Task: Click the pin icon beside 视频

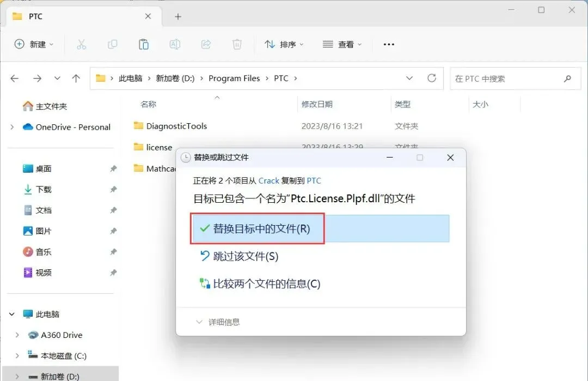Action: (113, 273)
